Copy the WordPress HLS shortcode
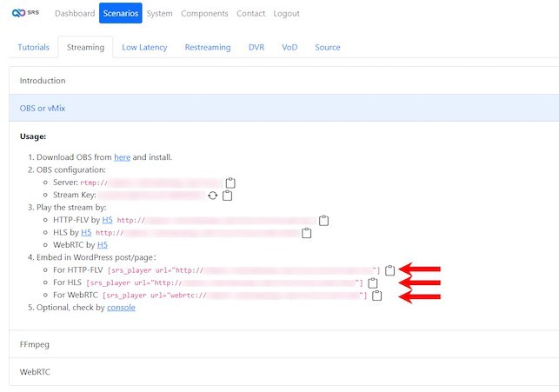The image size is (559, 392). click(x=373, y=283)
